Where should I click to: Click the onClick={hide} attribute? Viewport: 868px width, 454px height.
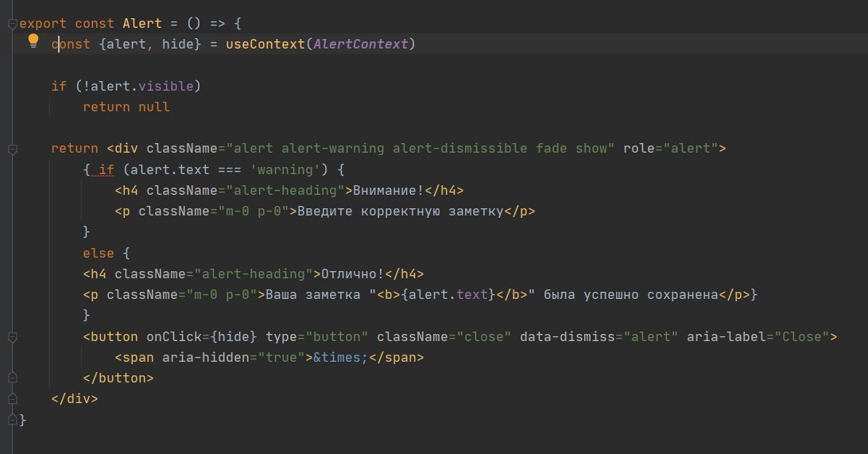[202, 336]
